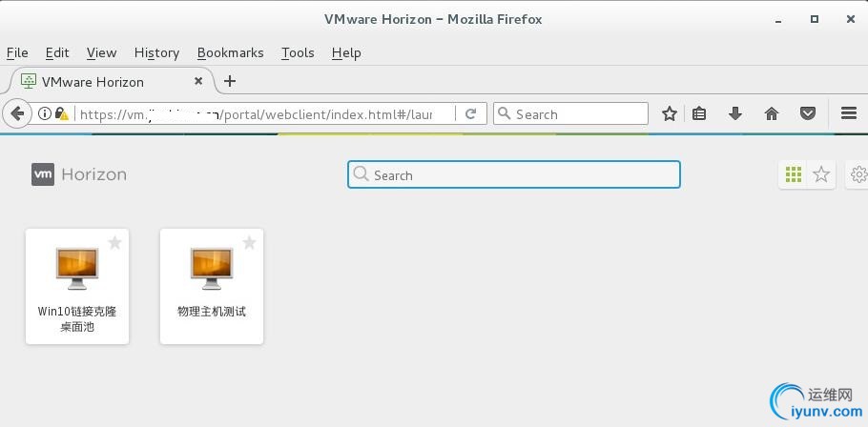
Task: Save to Pocket icon in the toolbar
Action: pyautogui.click(x=808, y=114)
